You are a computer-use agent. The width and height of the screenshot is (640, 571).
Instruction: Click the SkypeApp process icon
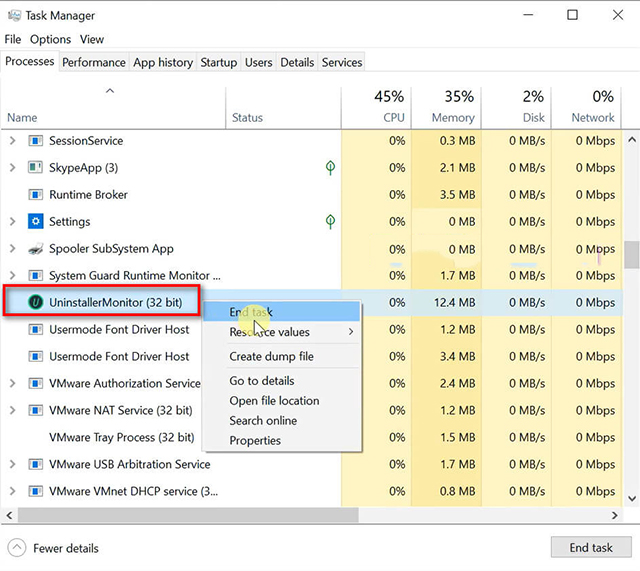[x=36, y=168]
